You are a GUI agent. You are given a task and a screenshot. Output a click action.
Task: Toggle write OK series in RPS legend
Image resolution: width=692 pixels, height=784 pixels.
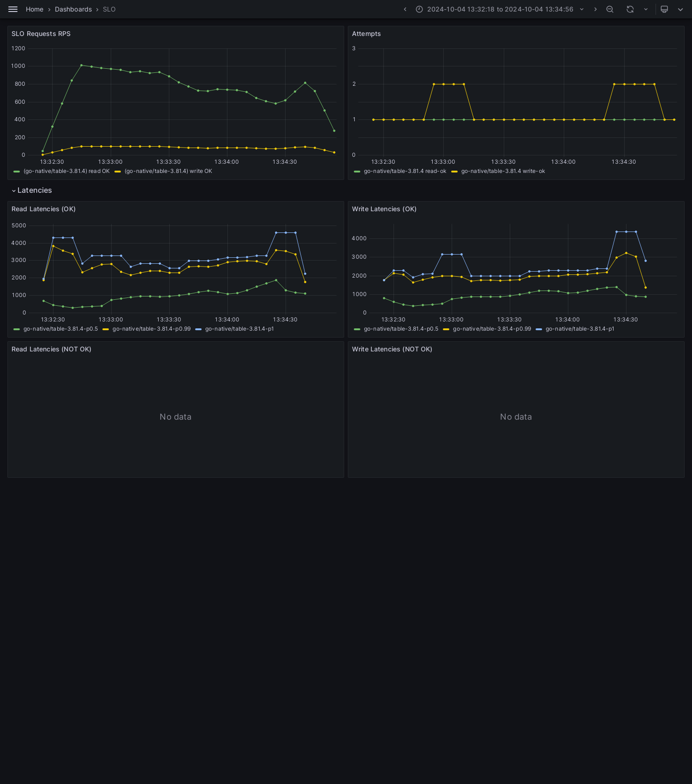[x=168, y=171]
